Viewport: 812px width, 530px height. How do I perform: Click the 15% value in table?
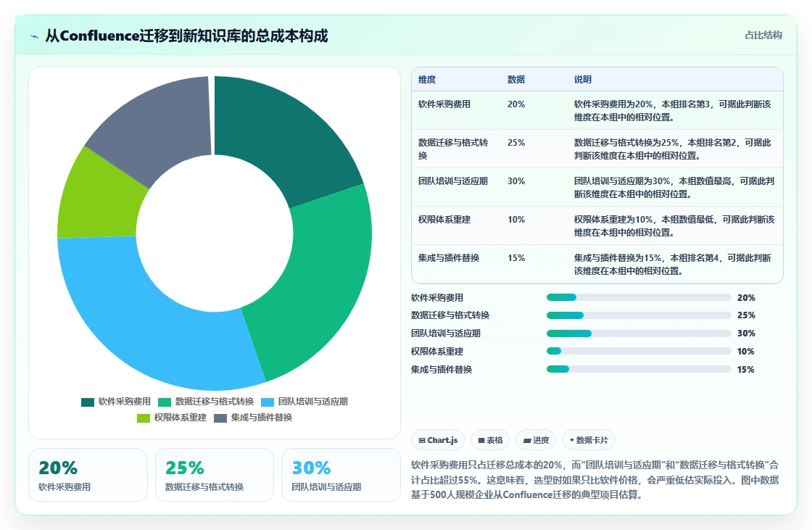(516, 258)
